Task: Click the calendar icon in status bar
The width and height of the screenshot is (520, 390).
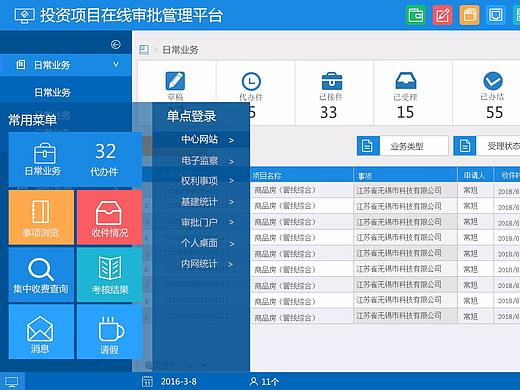Action: click(x=147, y=382)
